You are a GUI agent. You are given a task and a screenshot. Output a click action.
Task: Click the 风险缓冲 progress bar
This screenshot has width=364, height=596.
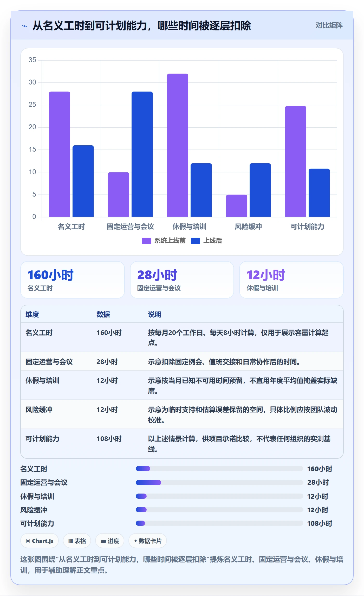pyautogui.click(x=219, y=510)
